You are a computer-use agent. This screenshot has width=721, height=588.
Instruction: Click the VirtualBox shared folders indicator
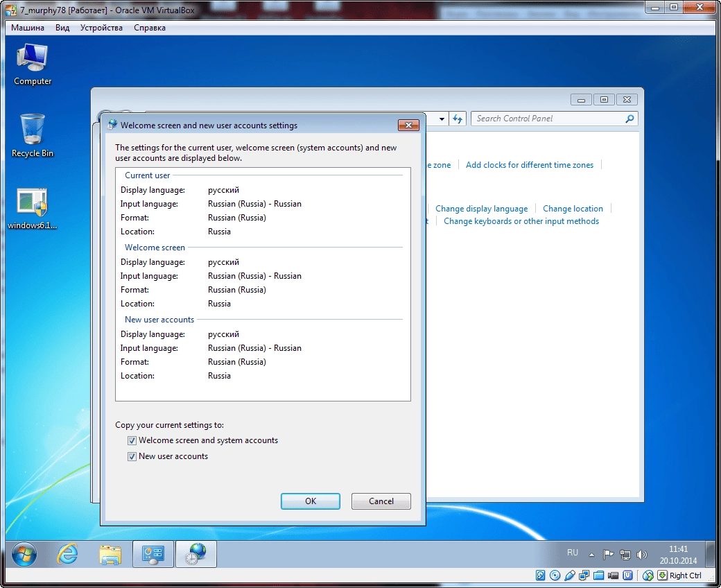598,575
